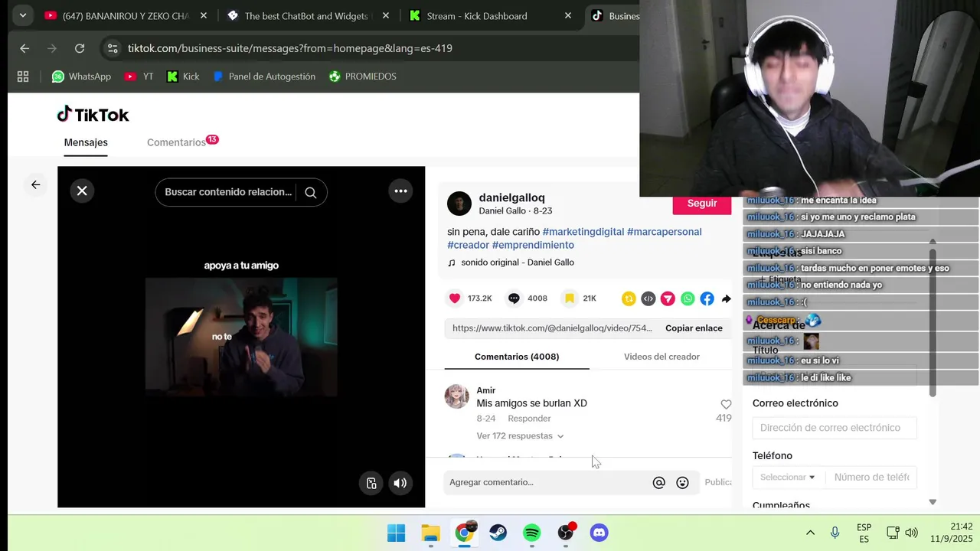Click Copiar enlace button
The image size is (980, 551).
(694, 328)
